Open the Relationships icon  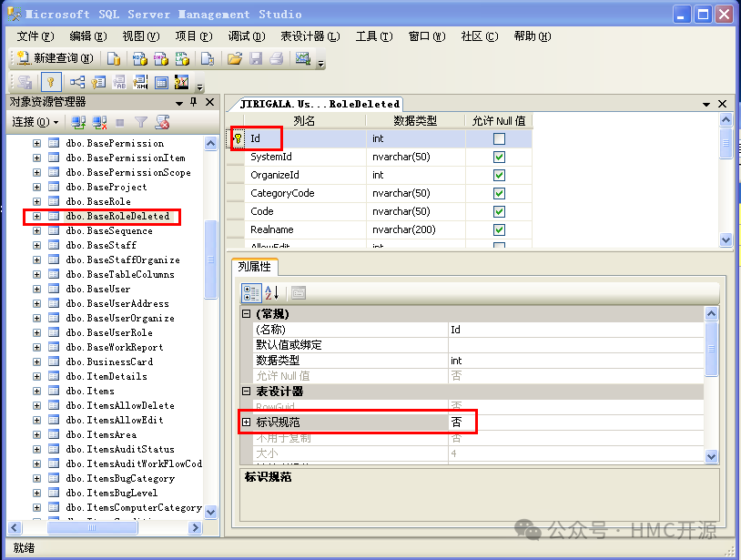[x=77, y=82]
